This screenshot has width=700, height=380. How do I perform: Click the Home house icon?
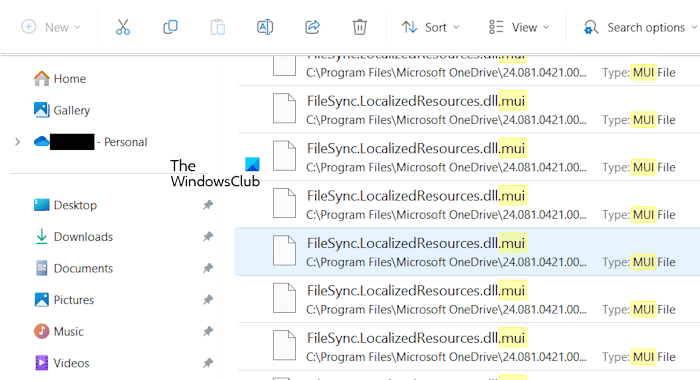click(42, 78)
